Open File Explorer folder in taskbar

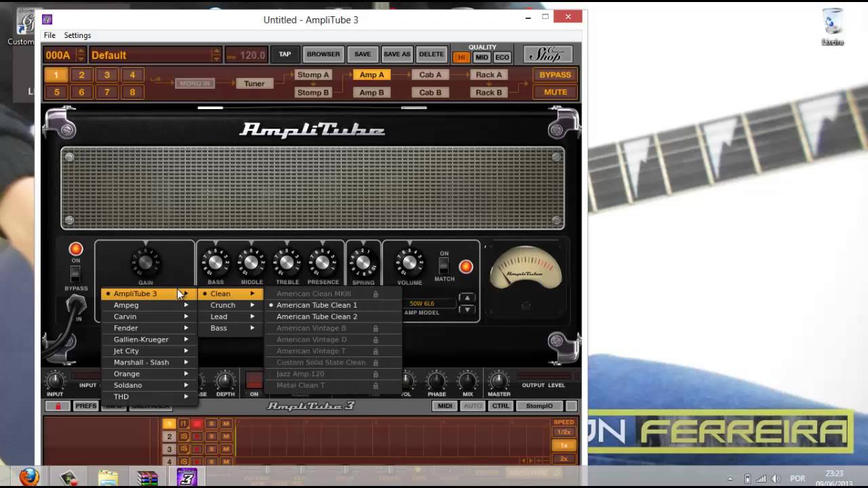[x=108, y=477]
